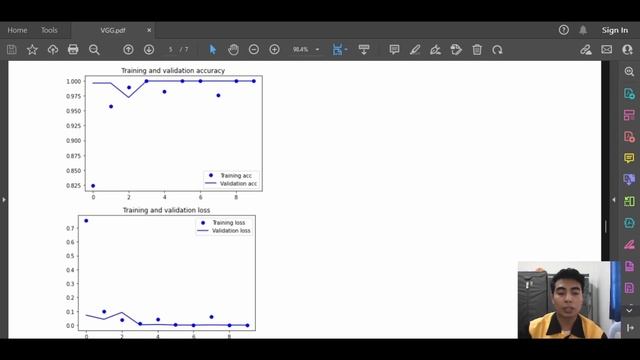This screenshot has height=360, width=640.
Task: Zoom in with the plus circle
Action: 274,50
